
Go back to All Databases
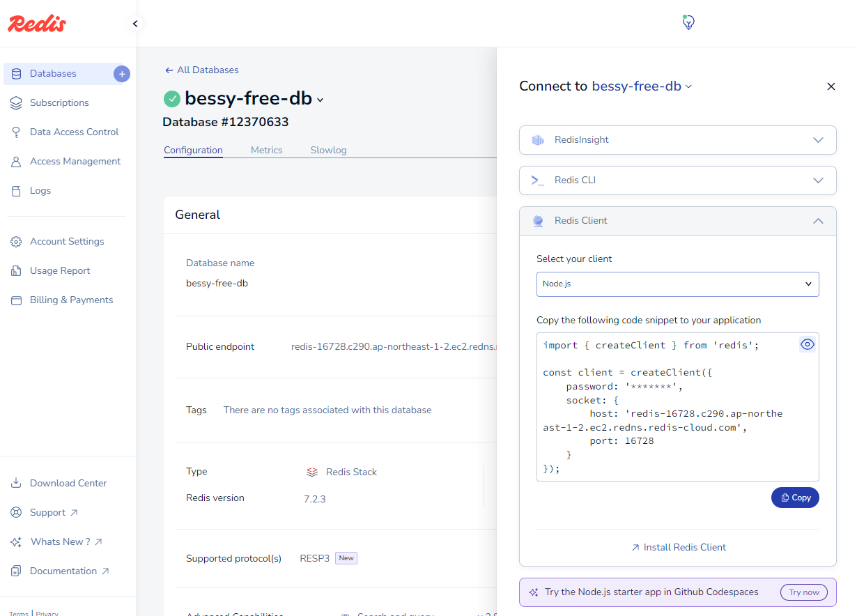click(201, 70)
